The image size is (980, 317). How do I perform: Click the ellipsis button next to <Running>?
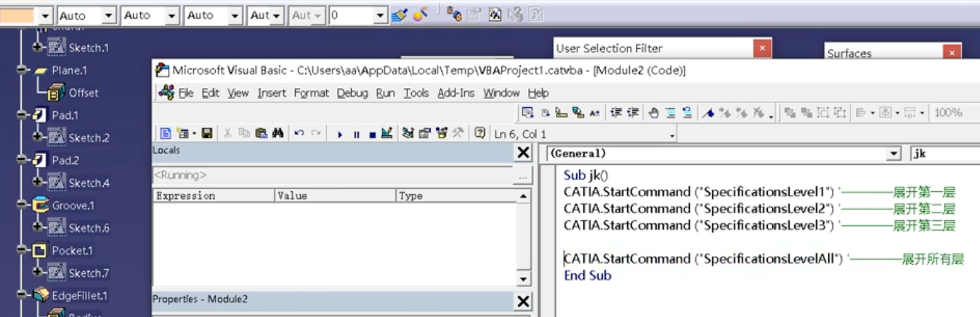coord(522,175)
